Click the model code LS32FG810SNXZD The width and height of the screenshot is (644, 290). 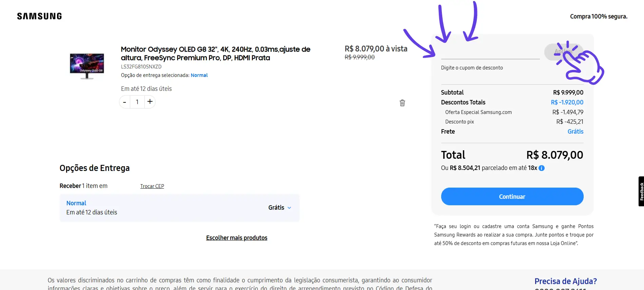tap(141, 67)
